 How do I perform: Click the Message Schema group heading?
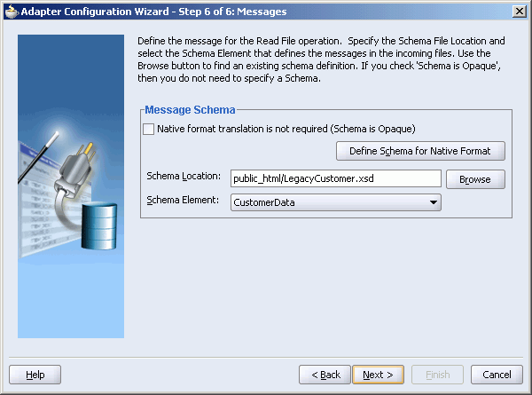pyautogui.click(x=190, y=110)
